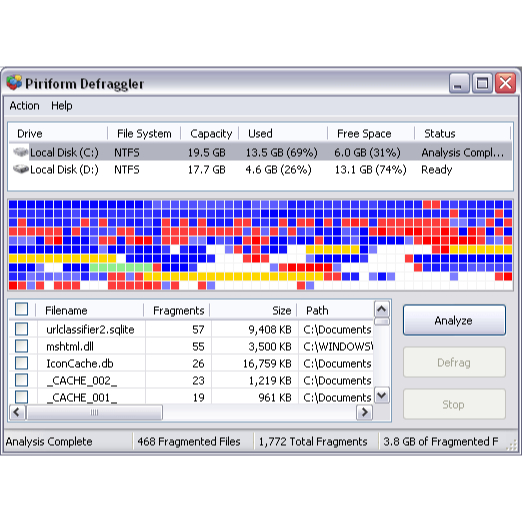The height and width of the screenshot is (522, 522).
Task: Click the Stop button
Action: [454, 404]
